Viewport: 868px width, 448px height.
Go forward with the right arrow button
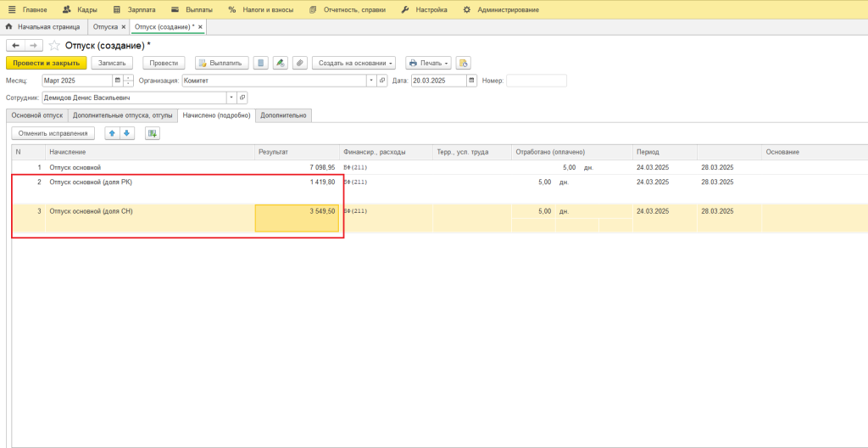[34, 46]
